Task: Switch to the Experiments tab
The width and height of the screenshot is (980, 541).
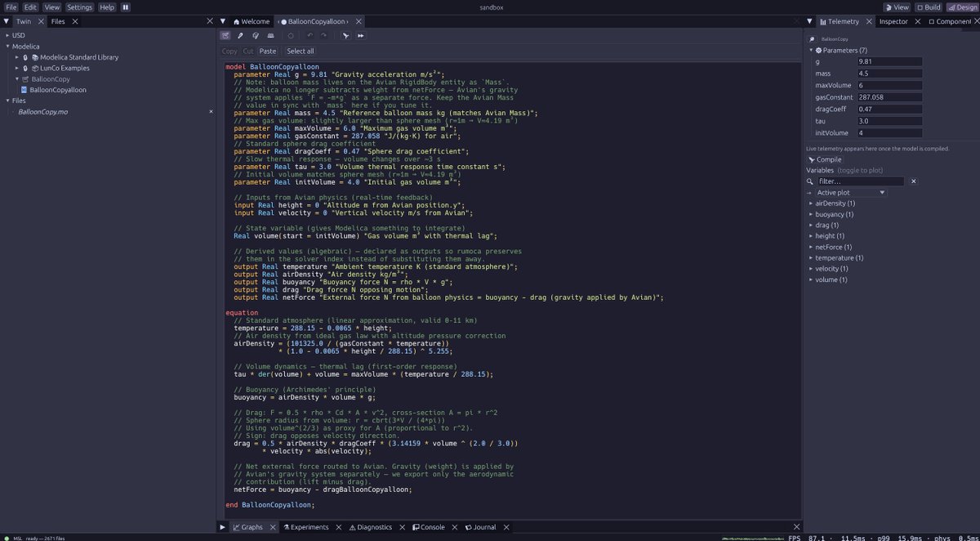Action: (x=306, y=527)
